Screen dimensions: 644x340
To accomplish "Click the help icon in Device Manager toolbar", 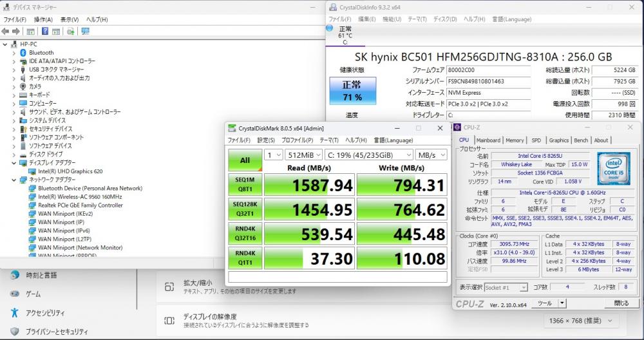I will (x=45, y=31).
